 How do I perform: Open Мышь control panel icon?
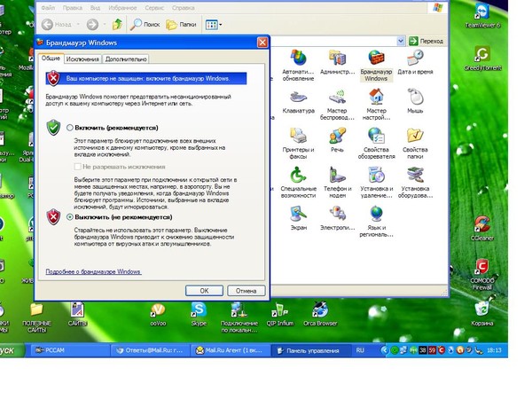point(415,101)
